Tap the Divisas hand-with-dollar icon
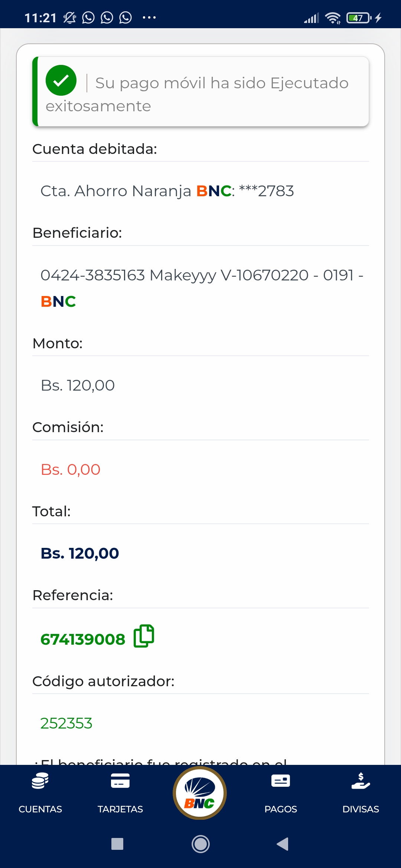 [361, 781]
